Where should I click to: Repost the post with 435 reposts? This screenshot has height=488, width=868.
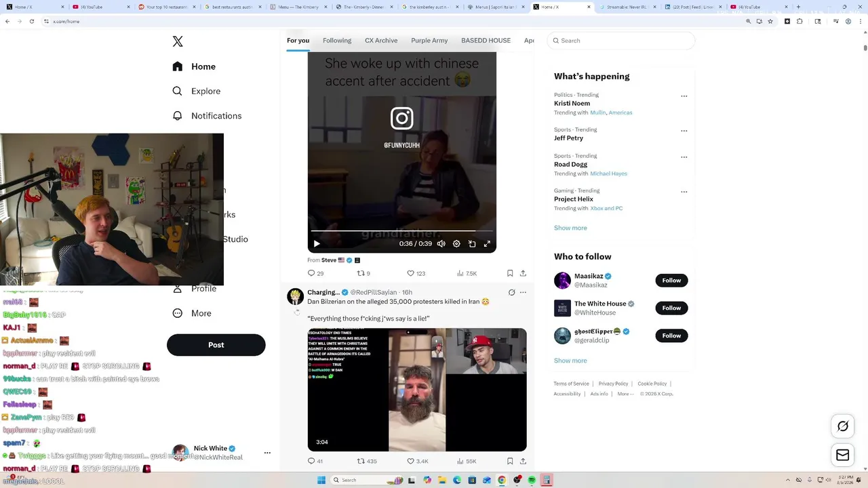point(367,461)
